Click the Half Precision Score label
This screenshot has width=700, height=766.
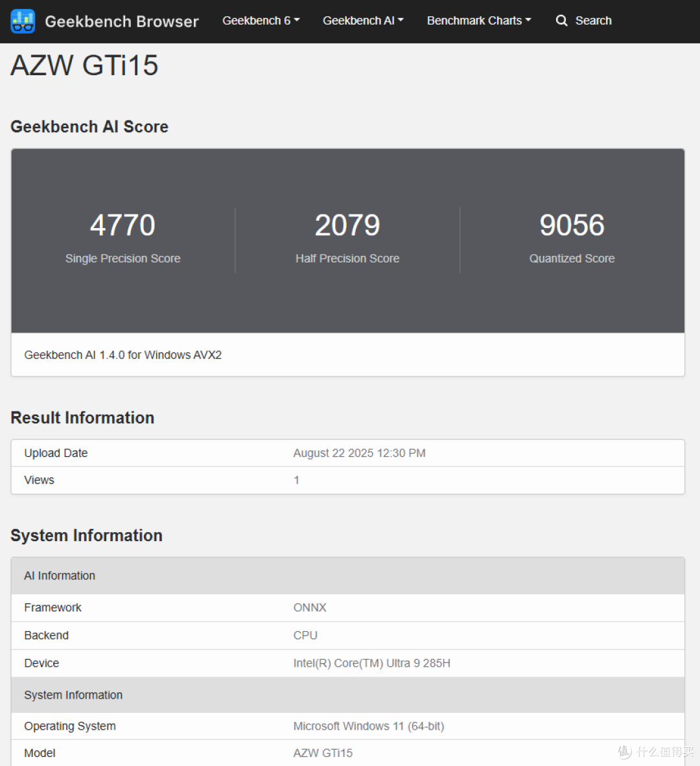click(x=347, y=259)
